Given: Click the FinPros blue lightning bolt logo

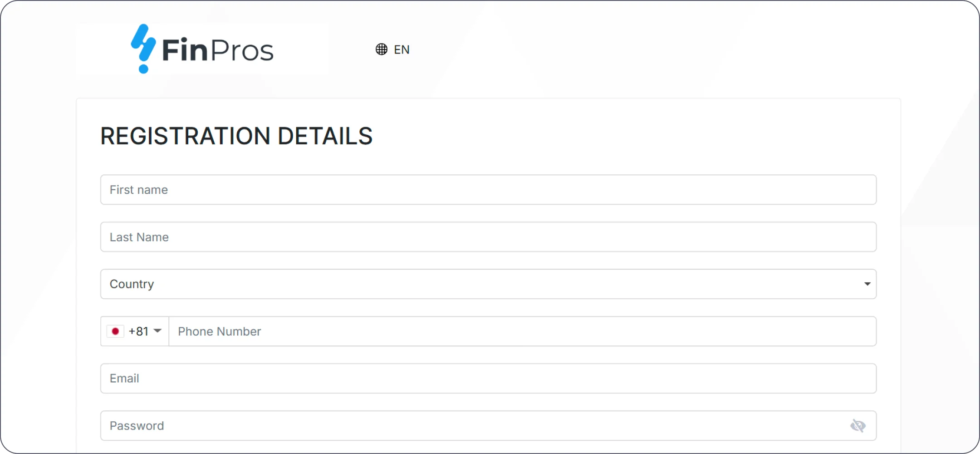Looking at the screenshot, I should [x=143, y=43].
